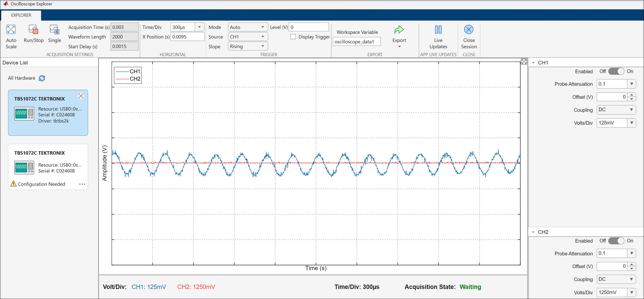Click the CH2: 1250mV status text
The height and width of the screenshot is (299, 644).
[196, 287]
